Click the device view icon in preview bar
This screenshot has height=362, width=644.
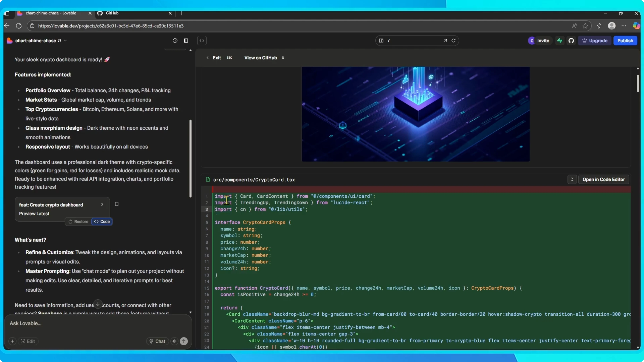pyautogui.click(x=381, y=40)
